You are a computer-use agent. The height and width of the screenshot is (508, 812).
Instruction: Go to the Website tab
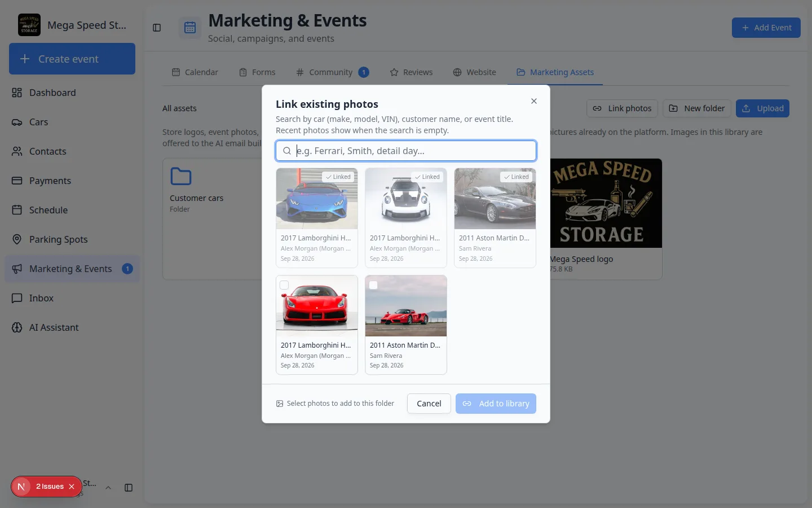[474, 72]
